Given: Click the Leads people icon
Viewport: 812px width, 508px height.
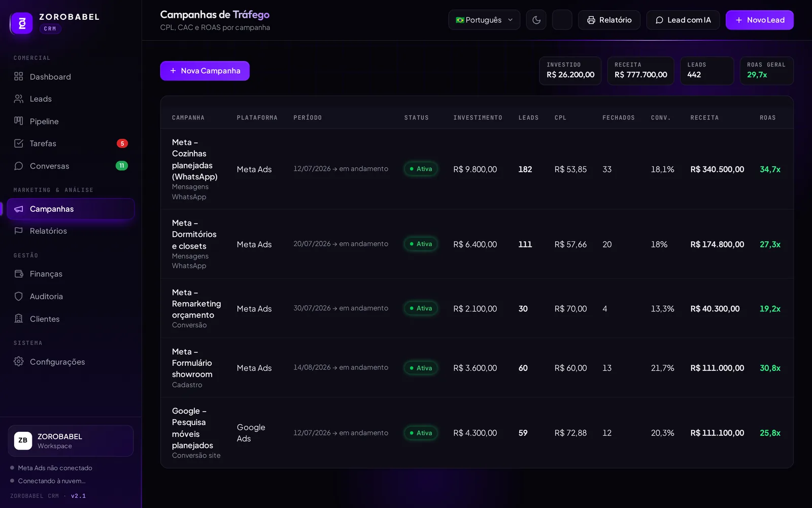Looking at the screenshot, I should pos(19,99).
